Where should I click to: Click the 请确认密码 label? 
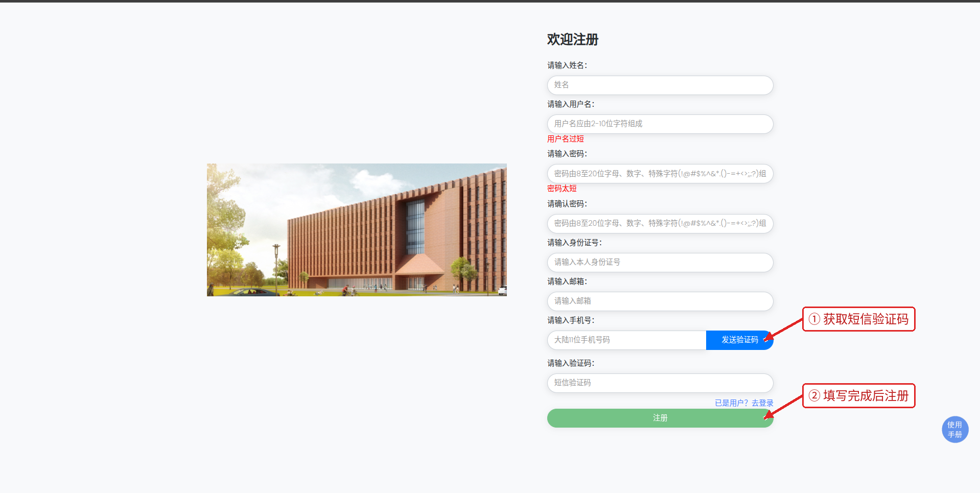click(x=567, y=204)
